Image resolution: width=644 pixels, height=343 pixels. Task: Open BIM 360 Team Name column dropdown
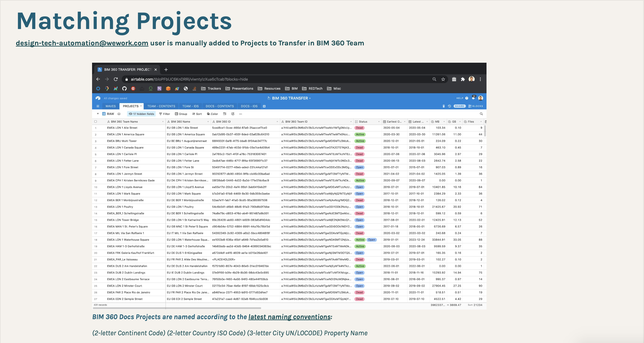click(x=163, y=122)
